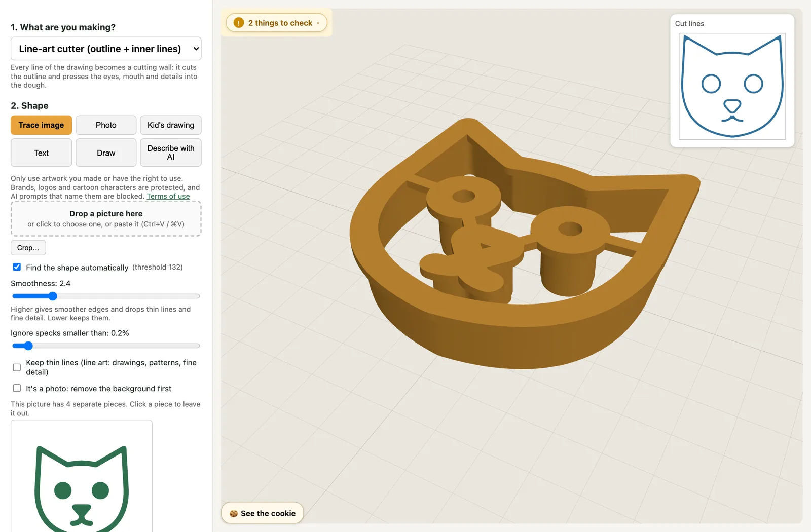Adjust the Ignore specks smaller than slider
Image resolution: width=811 pixels, height=532 pixels.
(x=106, y=346)
